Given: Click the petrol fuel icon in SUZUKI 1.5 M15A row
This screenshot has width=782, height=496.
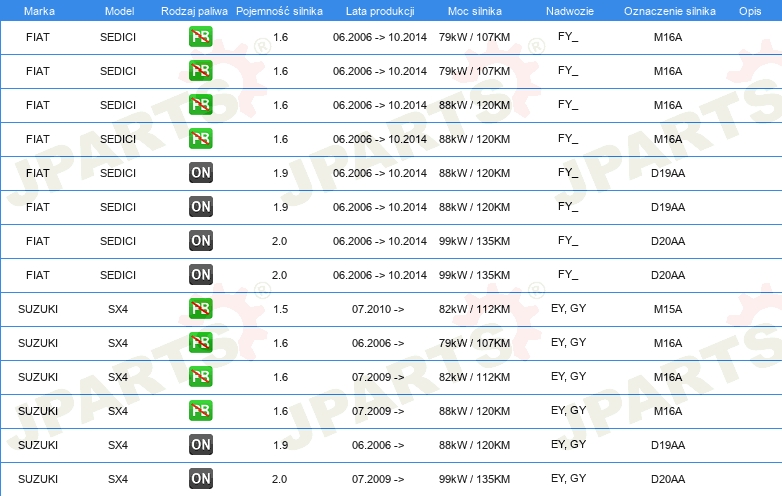Looking at the screenshot, I should (200, 309).
